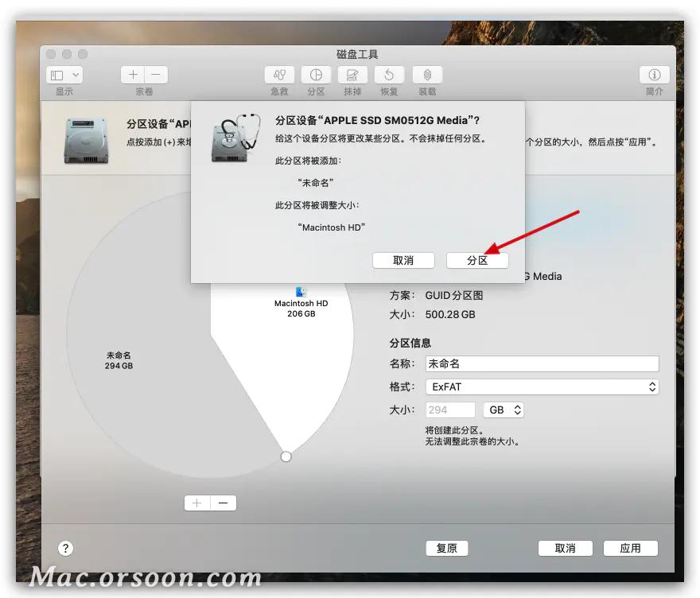700x598 pixels.
Task: Add a volume using the 宗卷 plus icon
Action: [x=132, y=74]
